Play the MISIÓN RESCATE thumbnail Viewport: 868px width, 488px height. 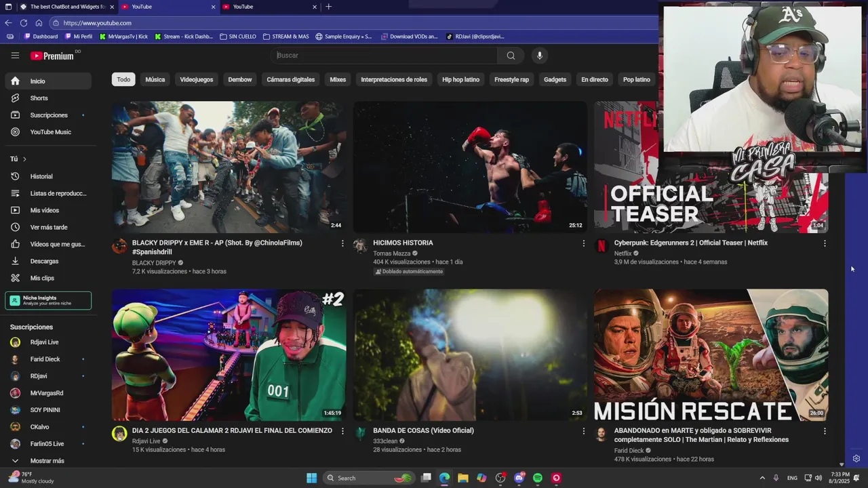[711, 355]
